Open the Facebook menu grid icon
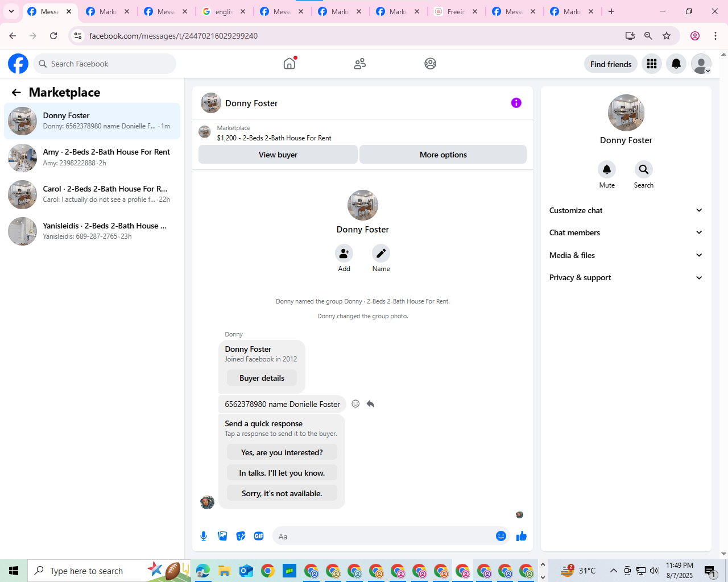The width and height of the screenshot is (728, 582). coord(652,64)
